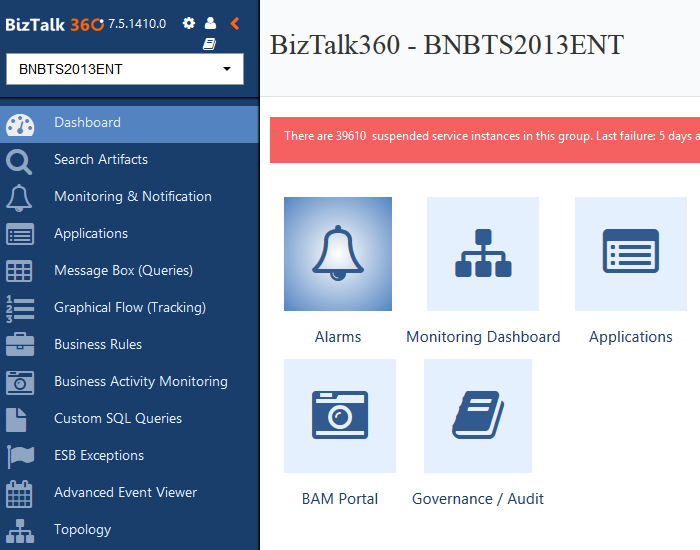Expand Monitoring & Notification in the sidebar

132,197
